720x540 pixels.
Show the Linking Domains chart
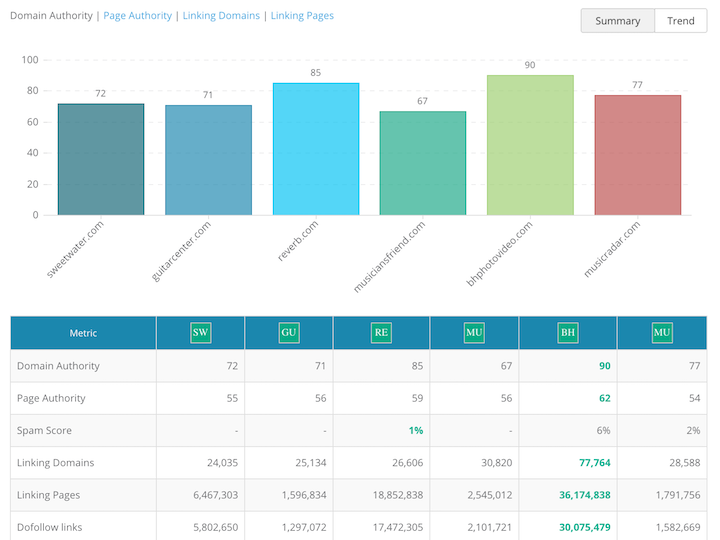(221, 16)
